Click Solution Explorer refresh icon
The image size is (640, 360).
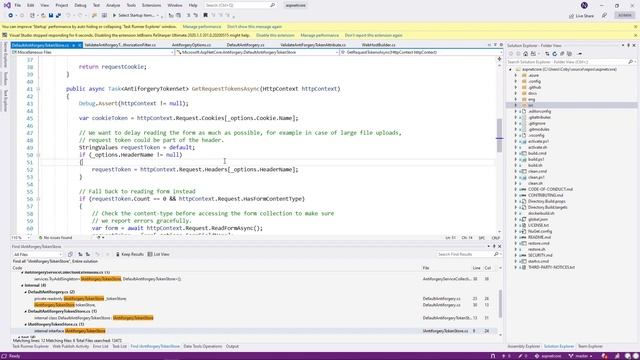pyautogui.click(x=554, y=53)
